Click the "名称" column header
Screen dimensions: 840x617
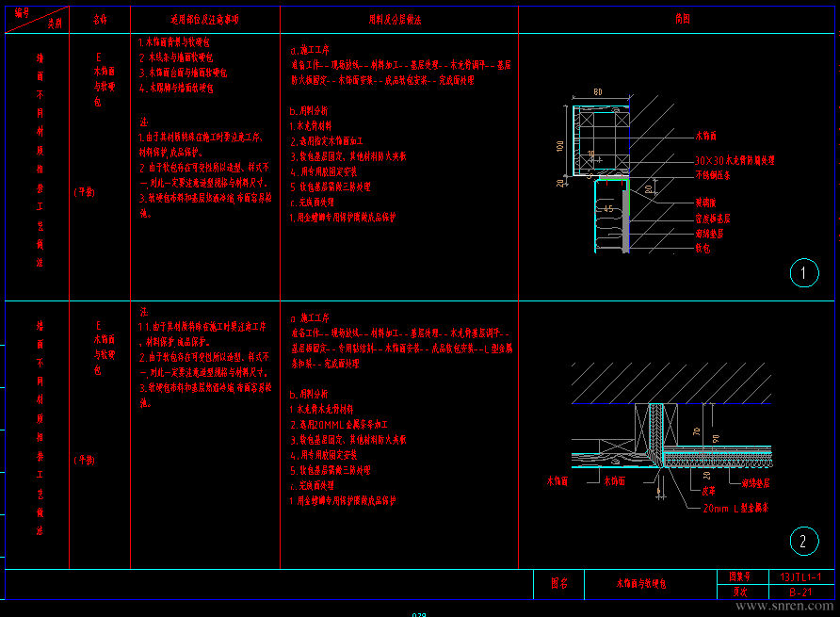[x=100, y=19]
